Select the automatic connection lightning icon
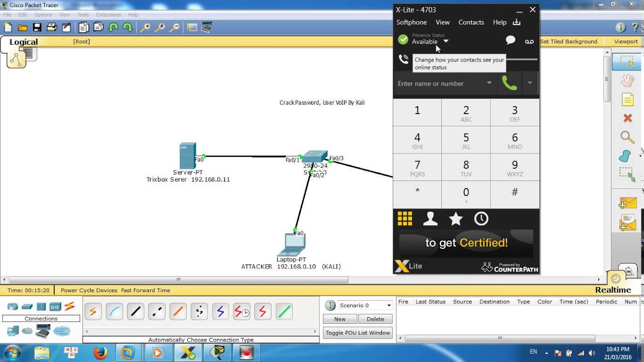This screenshot has width=644, height=362. coord(93,312)
